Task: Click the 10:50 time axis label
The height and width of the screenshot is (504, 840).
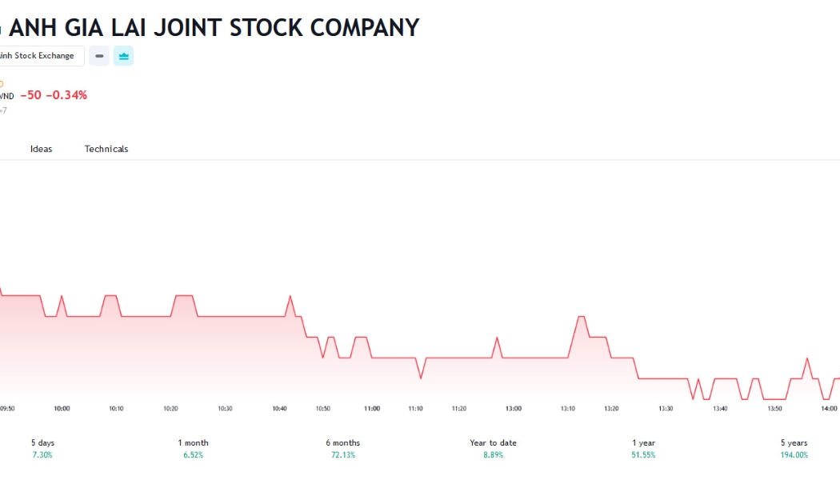Action: click(322, 409)
